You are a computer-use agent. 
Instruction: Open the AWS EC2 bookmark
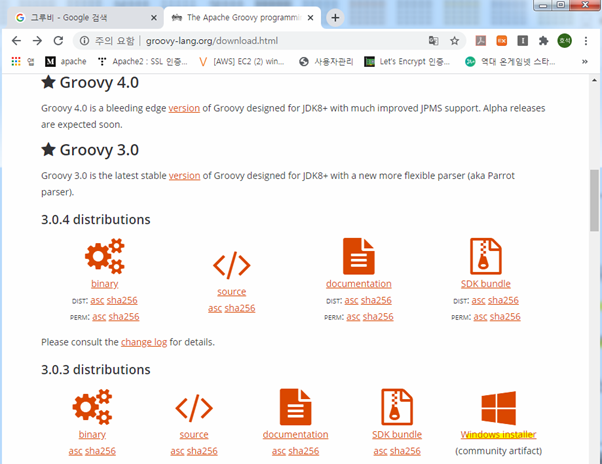click(241, 61)
